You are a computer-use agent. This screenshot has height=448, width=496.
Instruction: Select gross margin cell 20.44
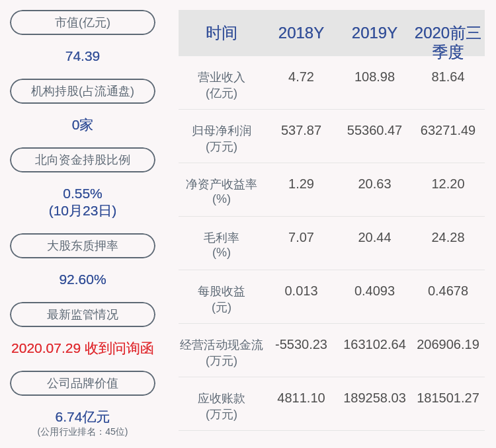374,237
